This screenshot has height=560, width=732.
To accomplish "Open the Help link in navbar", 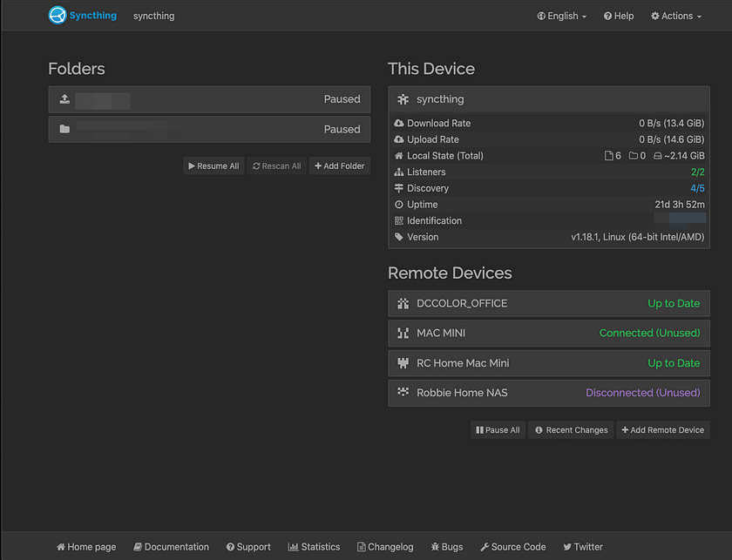I will (x=619, y=16).
